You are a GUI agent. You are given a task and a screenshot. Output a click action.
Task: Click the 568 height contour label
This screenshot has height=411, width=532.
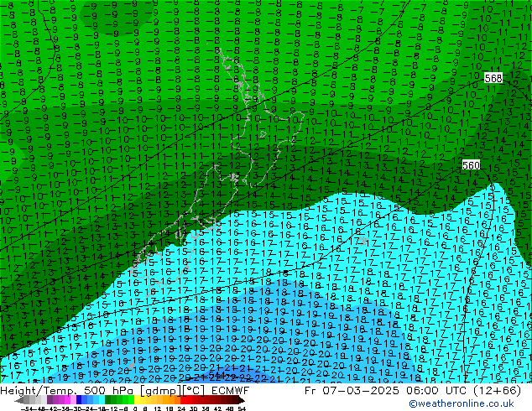pos(493,78)
